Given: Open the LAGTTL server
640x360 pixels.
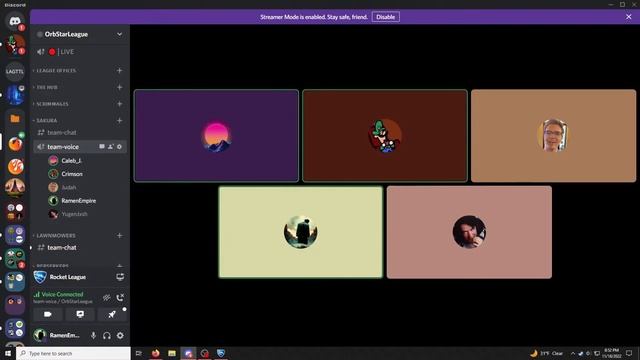Looking at the screenshot, I should pyautogui.click(x=15, y=71).
